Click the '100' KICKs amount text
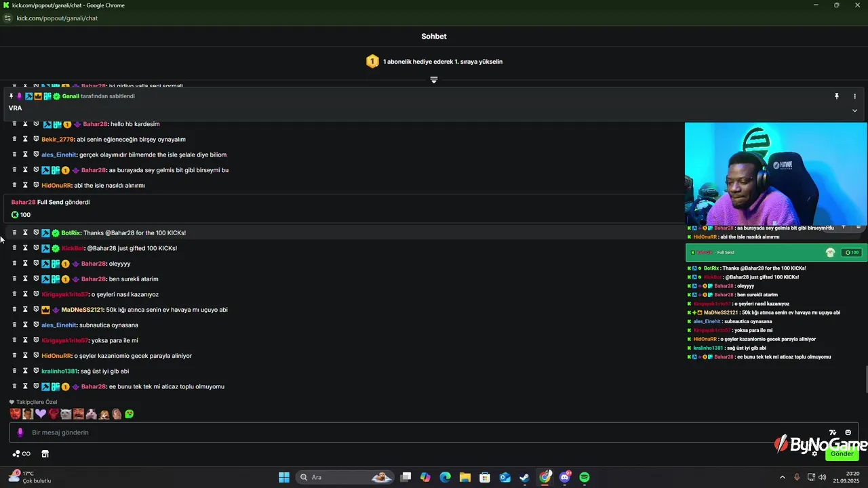The width and height of the screenshot is (868, 488). point(25,215)
